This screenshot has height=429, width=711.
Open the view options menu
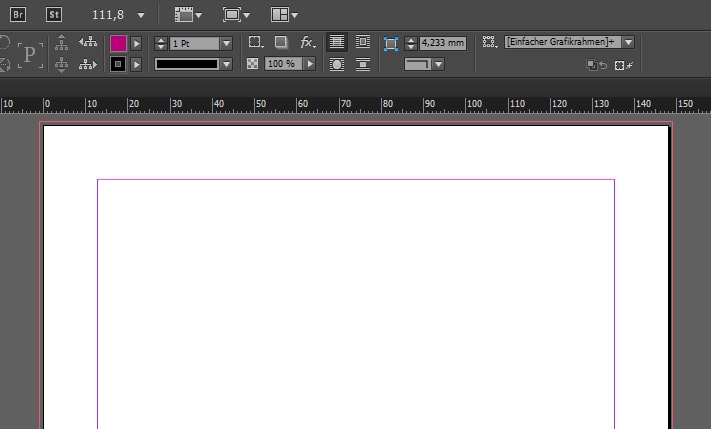point(187,15)
